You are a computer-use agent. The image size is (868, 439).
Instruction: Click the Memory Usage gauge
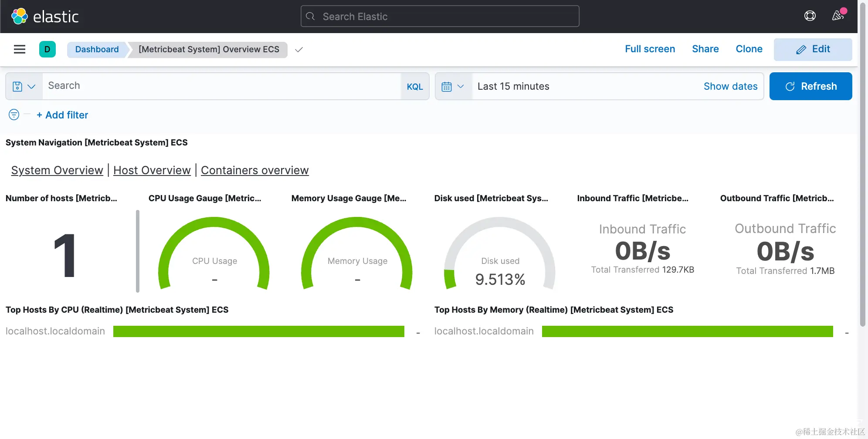coord(357,253)
